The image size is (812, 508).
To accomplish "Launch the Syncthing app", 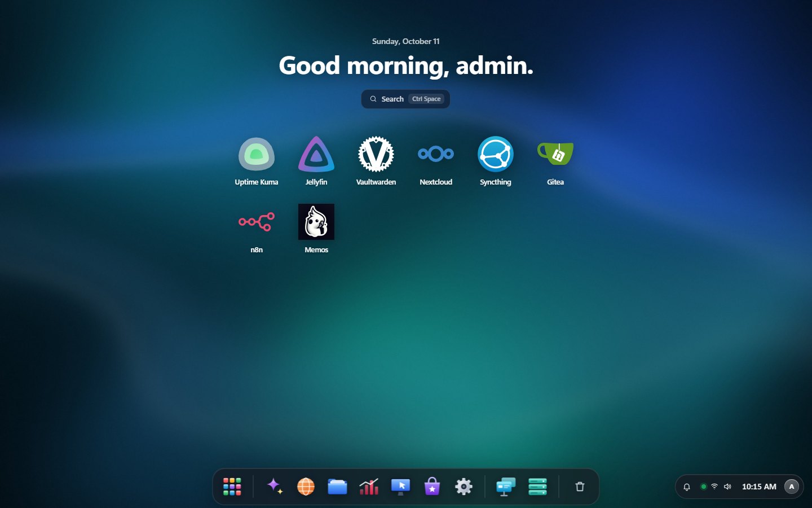I will 496,154.
